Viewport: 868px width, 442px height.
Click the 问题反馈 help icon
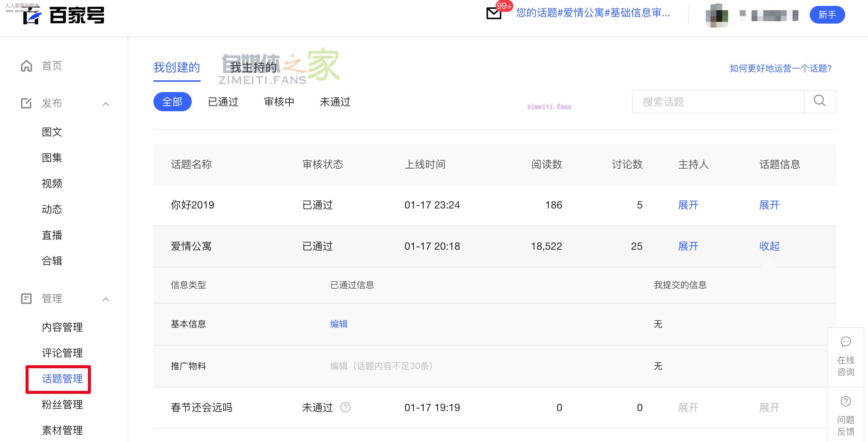click(846, 401)
